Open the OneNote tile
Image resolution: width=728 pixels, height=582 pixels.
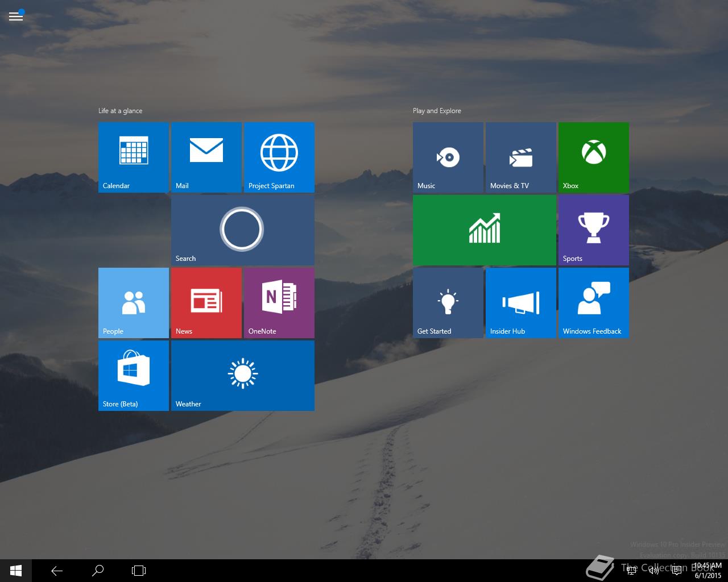(279, 303)
